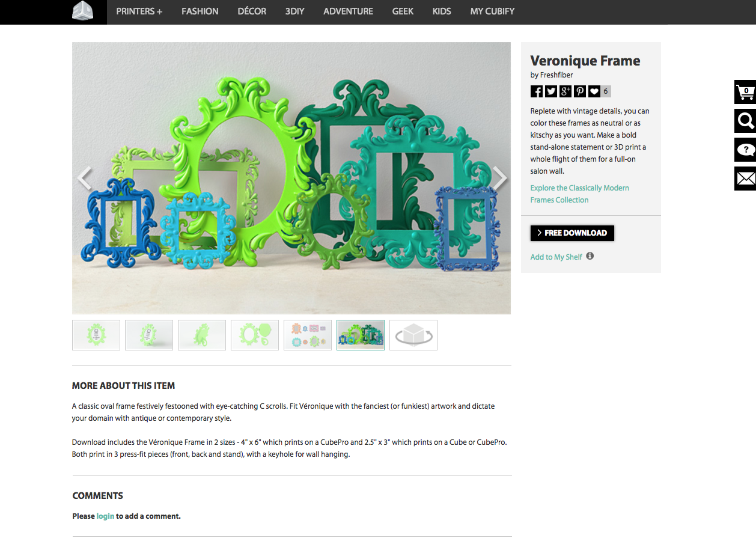Viewport: 756px width, 541px height.
Task: Share on Facebook icon
Action: [537, 91]
